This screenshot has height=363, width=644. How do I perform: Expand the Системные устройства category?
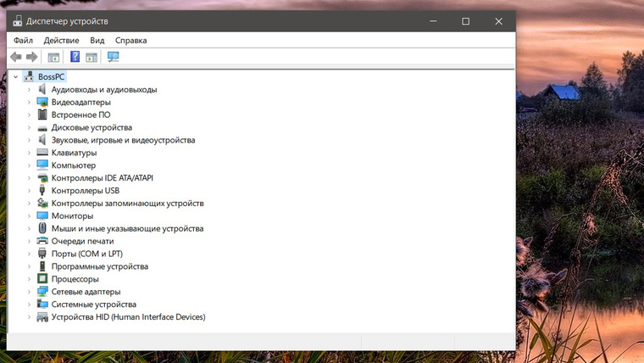(x=29, y=304)
